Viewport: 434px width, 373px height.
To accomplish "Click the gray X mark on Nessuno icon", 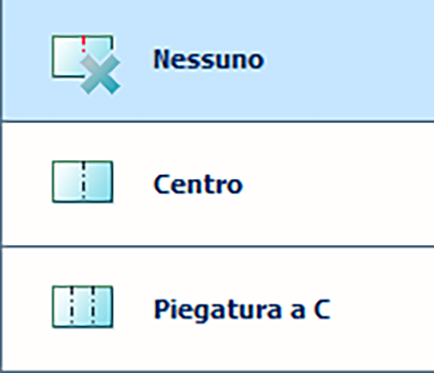I will coord(100,75).
